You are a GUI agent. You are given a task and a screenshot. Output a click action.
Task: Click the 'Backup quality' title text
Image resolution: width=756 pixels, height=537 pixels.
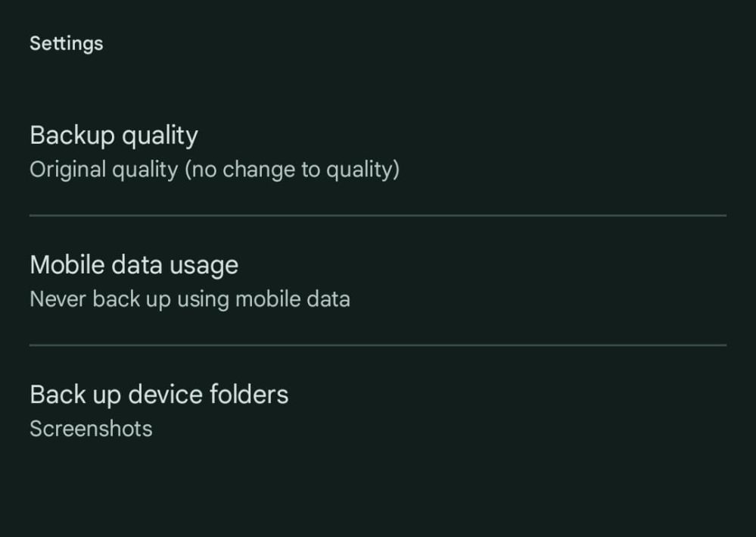[114, 136]
